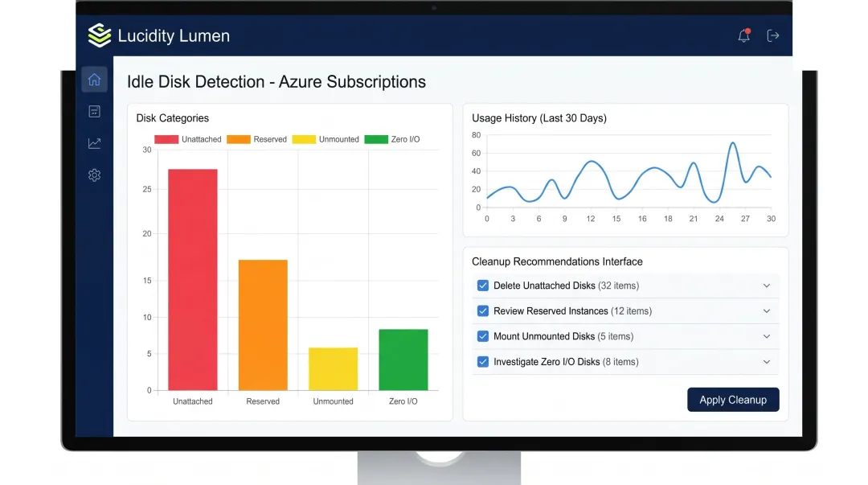Click the 'Review Reserved Instances' label text
Screen dimensions: 868x485
[x=551, y=311]
